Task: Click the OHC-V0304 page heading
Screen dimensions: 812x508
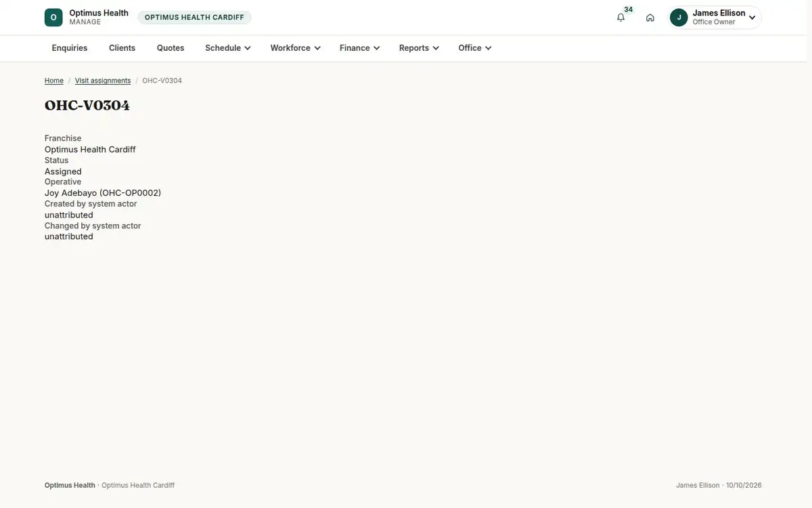Action: tap(87, 106)
